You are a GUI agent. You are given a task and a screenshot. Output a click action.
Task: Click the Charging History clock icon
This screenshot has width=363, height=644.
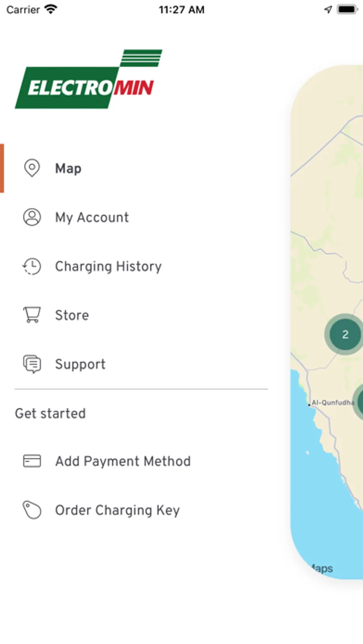[x=32, y=266]
